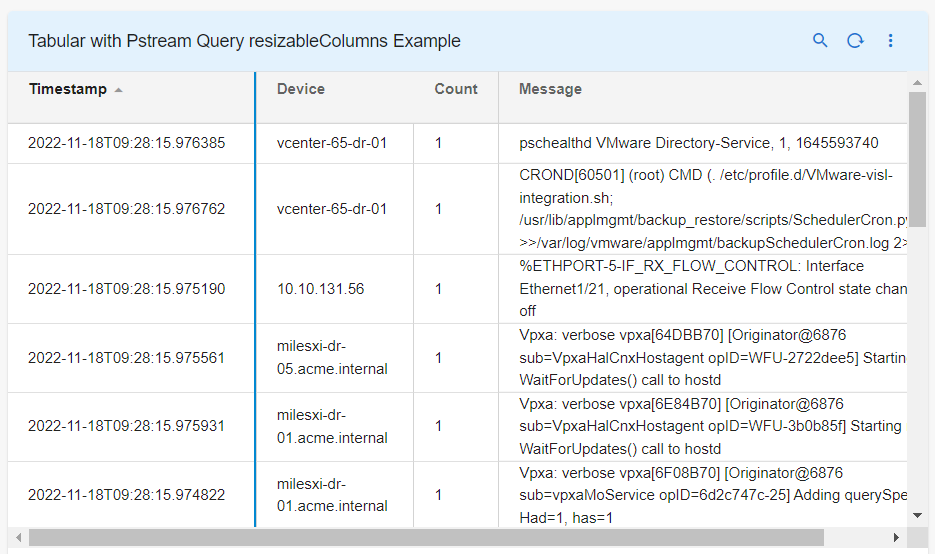Refresh the table with the reload icon
This screenshot has width=935, height=554.
point(855,41)
